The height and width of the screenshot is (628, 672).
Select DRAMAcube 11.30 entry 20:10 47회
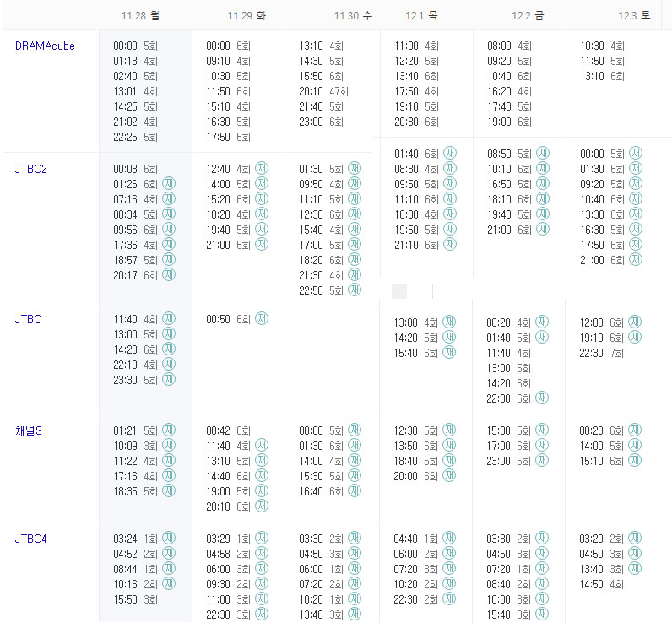(x=324, y=92)
